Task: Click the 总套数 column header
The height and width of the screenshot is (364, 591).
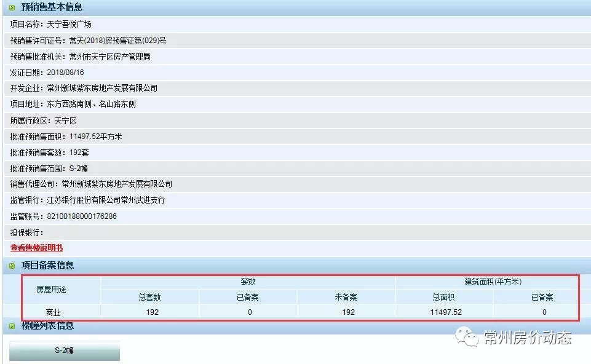Action: 149,297
